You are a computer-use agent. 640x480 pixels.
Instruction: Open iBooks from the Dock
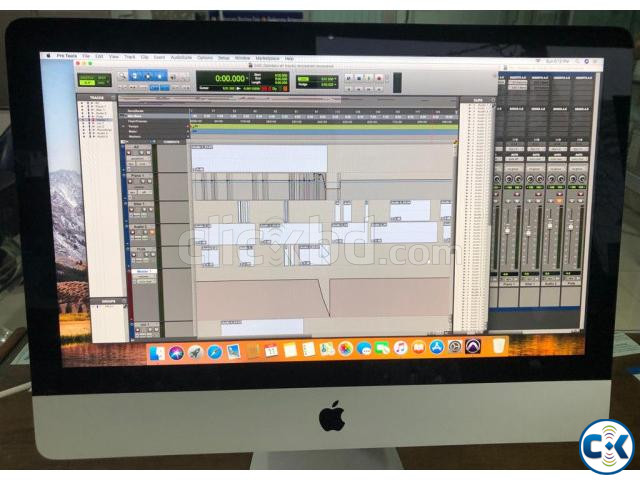[x=418, y=348]
